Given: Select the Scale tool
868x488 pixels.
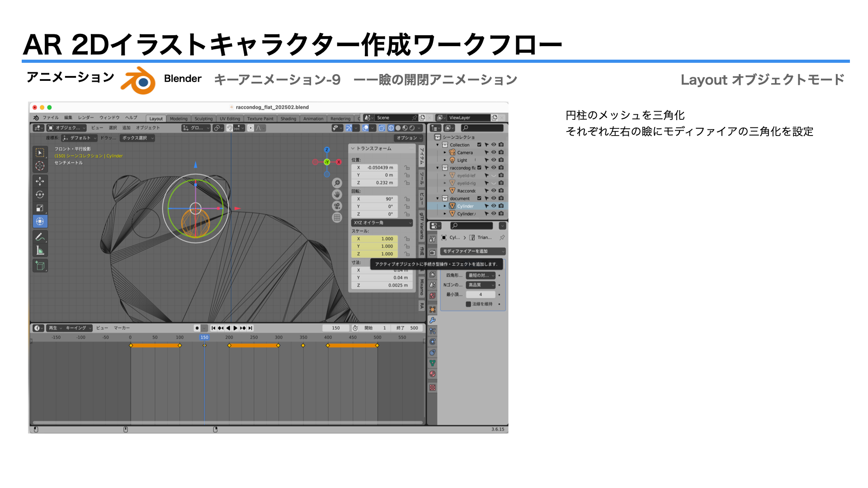Looking at the screenshot, I should (x=40, y=208).
